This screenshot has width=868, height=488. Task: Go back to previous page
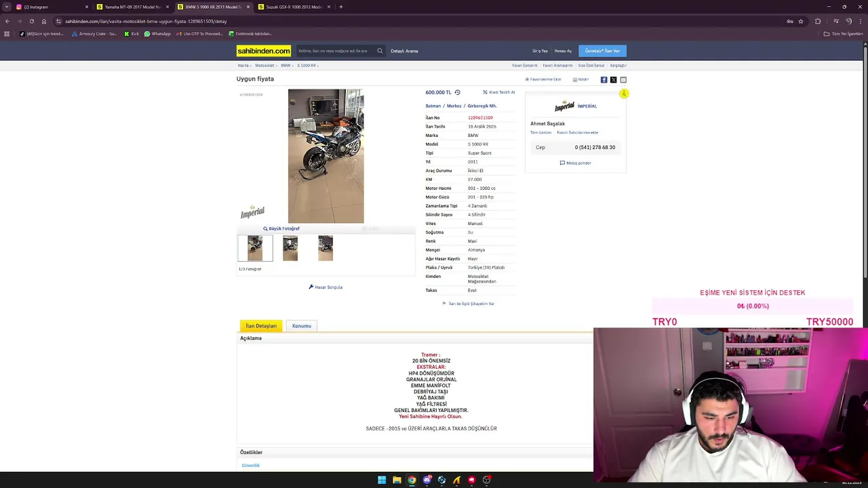pyautogui.click(x=7, y=21)
